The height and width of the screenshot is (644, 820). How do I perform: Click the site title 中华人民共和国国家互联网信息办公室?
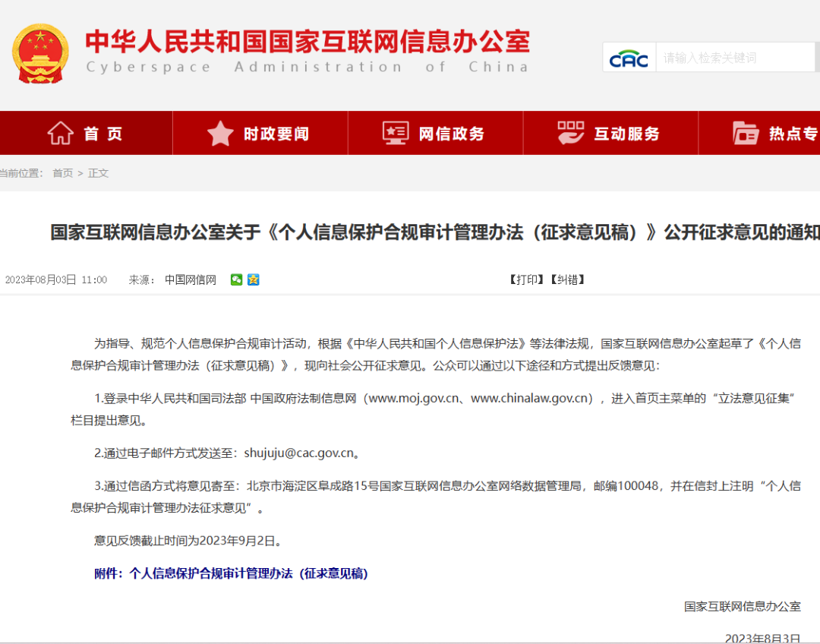coord(307,42)
